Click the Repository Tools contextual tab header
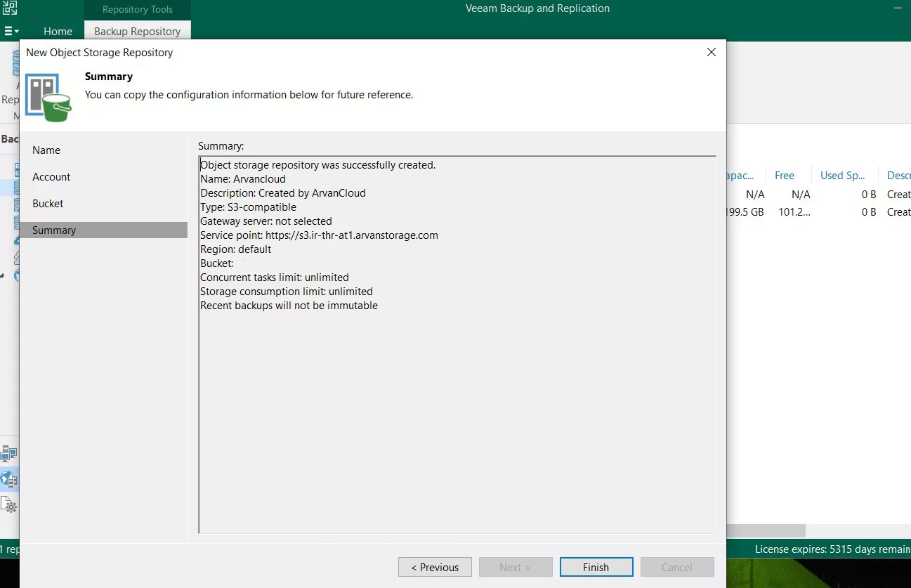The image size is (911, 588). click(x=137, y=9)
